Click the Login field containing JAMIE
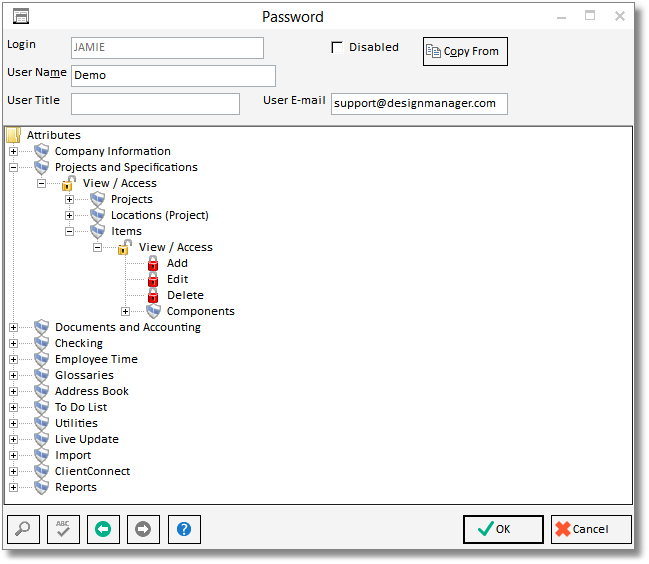This screenshot has height=564, width=649. click(x=167, y=48)
